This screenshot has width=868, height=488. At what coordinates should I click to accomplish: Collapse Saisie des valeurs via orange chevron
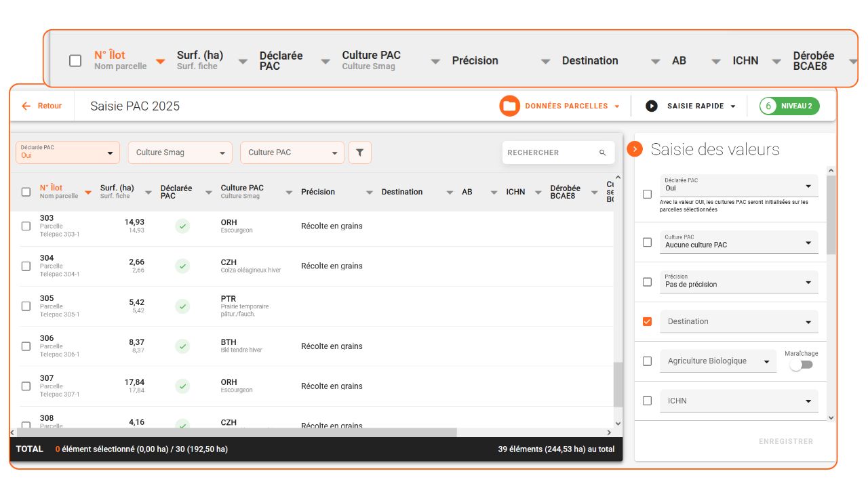click(635, 149)
